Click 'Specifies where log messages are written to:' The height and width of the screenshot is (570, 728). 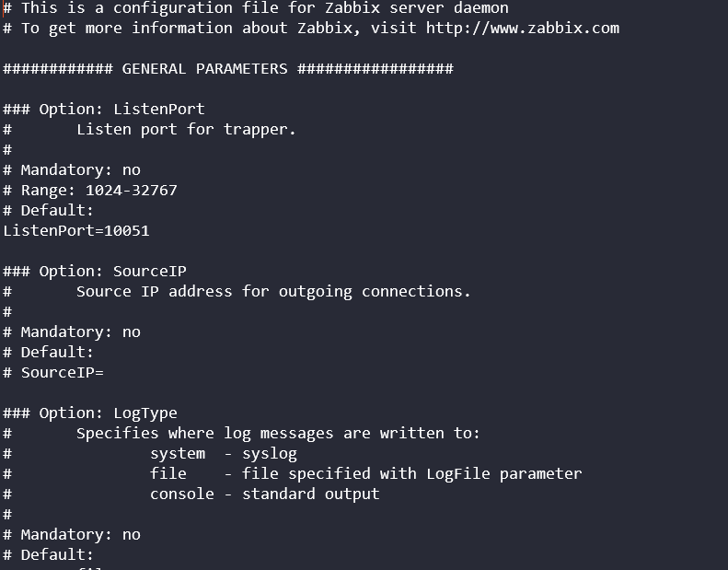tap(278, 433)
